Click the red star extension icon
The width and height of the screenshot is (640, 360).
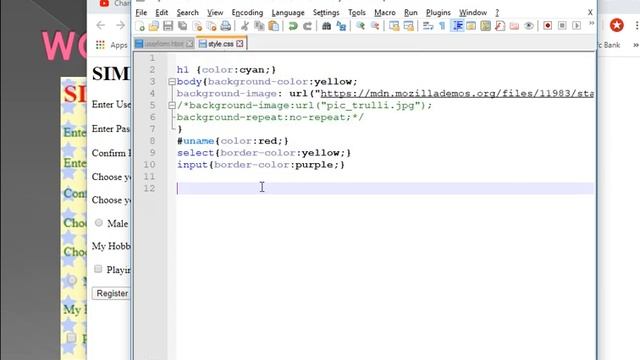click(617, 25)
